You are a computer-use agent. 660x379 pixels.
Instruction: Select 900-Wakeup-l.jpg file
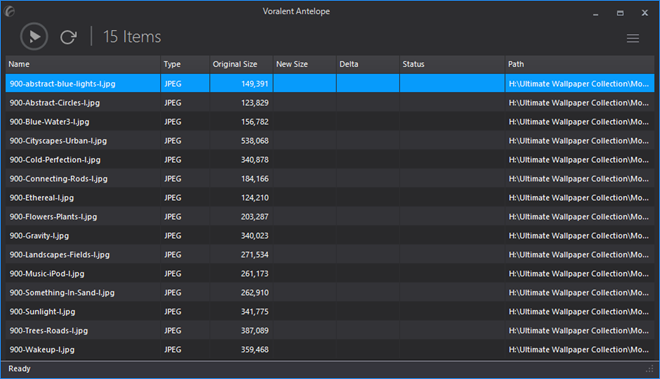(42, 350)
